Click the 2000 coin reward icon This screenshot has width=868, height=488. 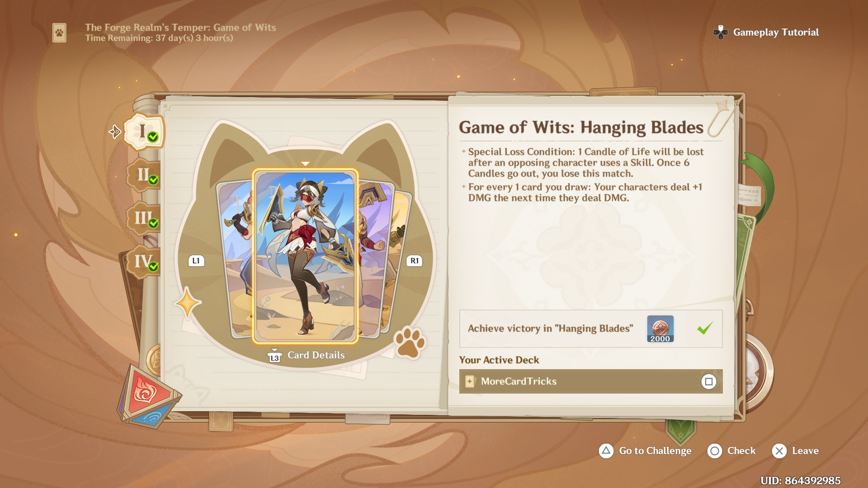(660, 328)
